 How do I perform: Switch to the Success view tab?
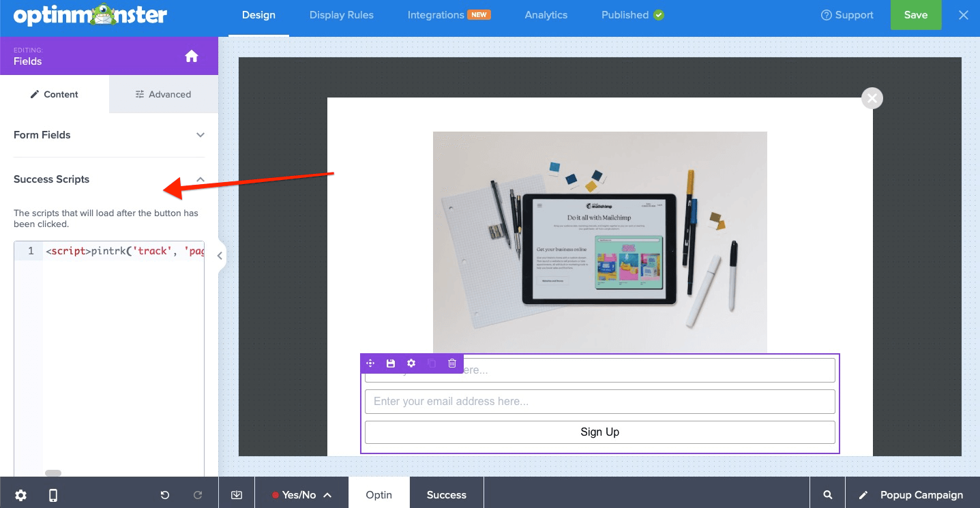click(447, 495)
